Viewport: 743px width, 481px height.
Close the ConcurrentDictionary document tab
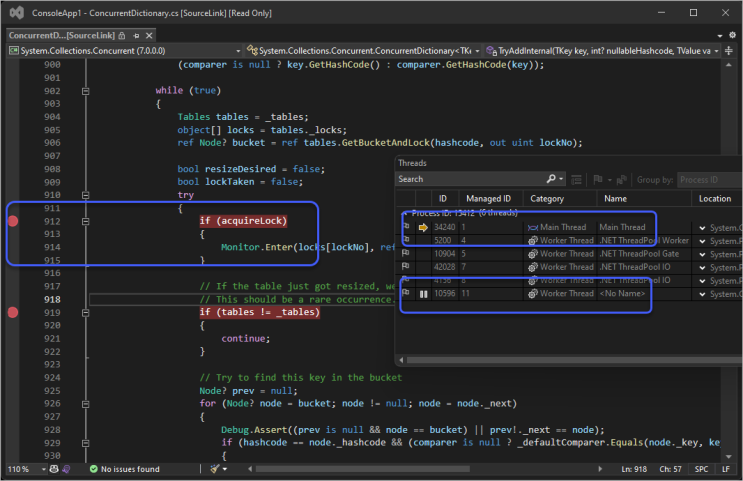(150, 35)
